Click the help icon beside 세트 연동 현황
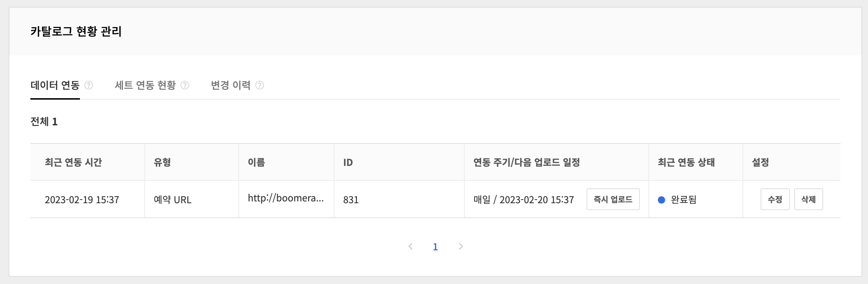Image resolution: width=868 pixels, height=284 pixels. point(185,85)
